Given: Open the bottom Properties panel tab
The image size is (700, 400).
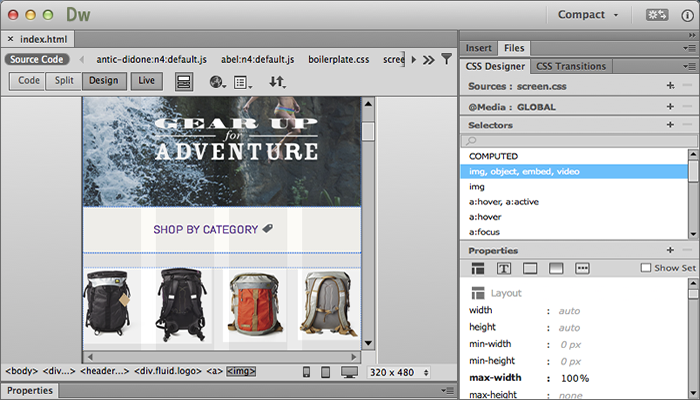Looking at the screenshot, I should point(29,391).
